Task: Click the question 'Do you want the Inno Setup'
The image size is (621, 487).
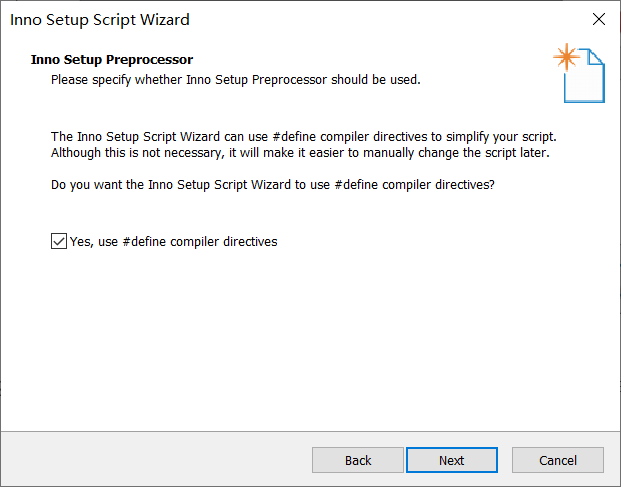Action: [273, 185]
